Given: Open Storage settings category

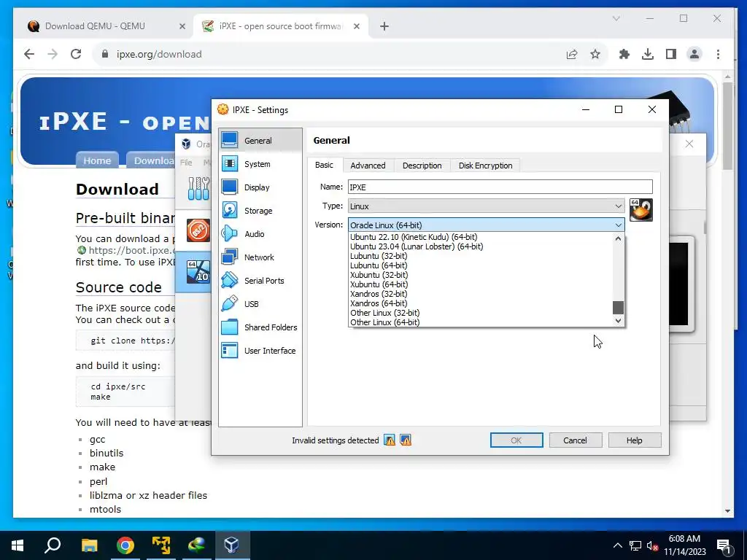Looking at the screenshot, I should tap(260, 211).
